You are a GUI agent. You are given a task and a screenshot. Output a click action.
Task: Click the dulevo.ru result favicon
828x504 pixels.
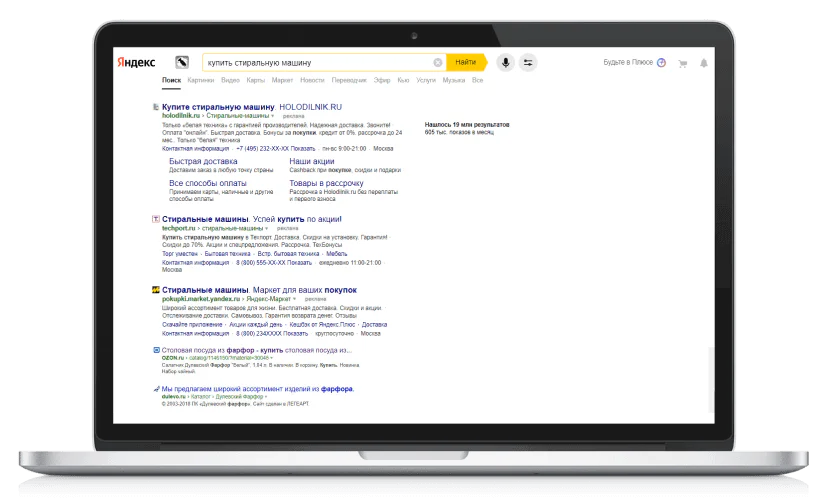click(x=156, y=389)
